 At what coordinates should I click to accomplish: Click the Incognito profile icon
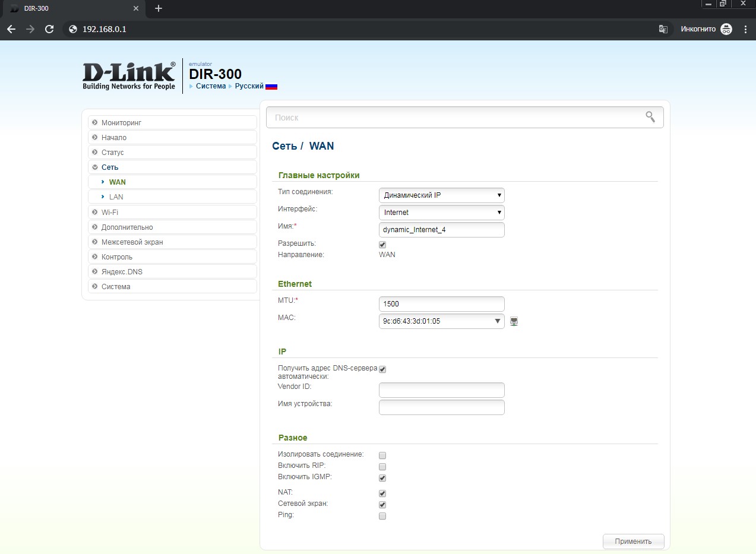[x=726, y=29]
